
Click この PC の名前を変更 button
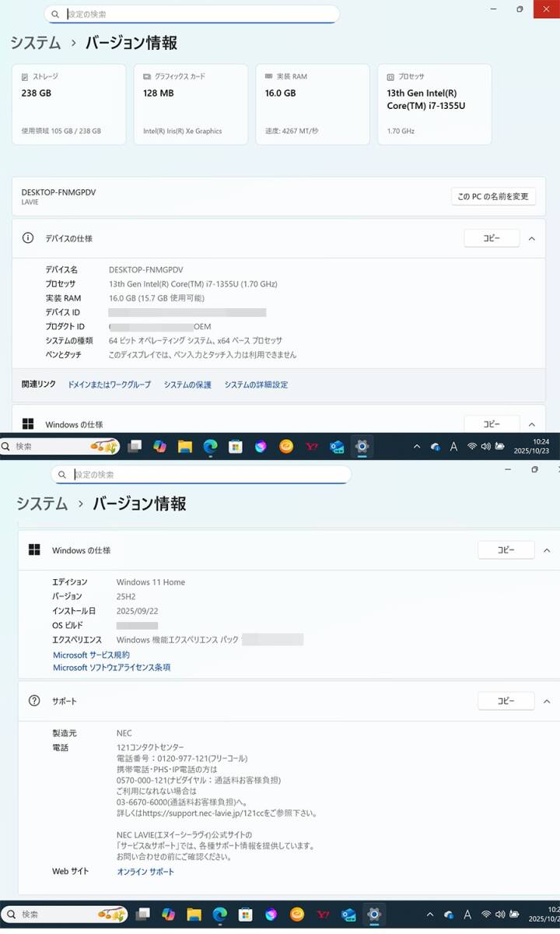point(493,196)
